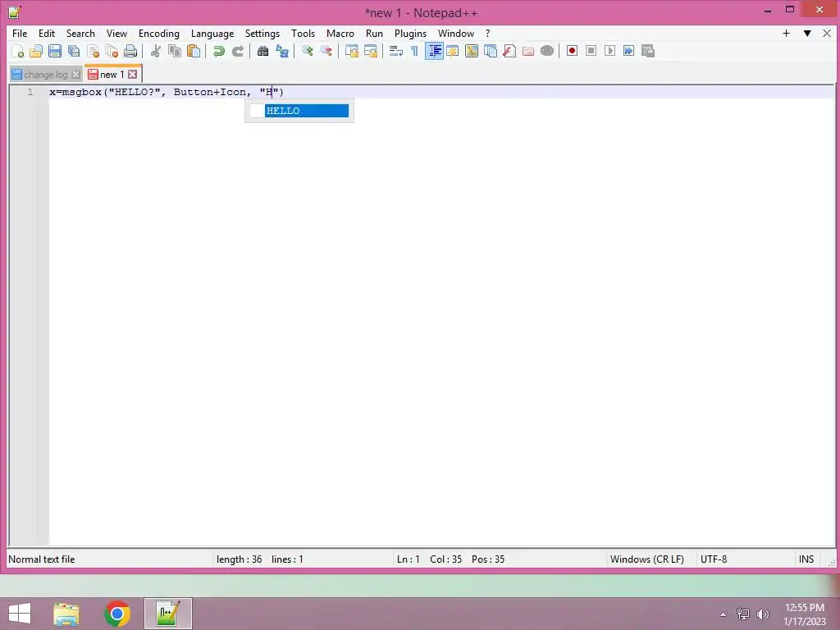Viewport: 840px width, 630px height.
Task: Switch to the change.log tab
Action: (46, 75)
